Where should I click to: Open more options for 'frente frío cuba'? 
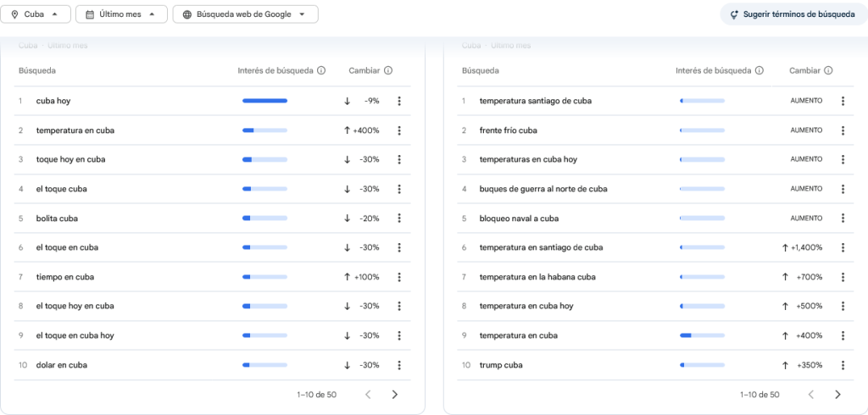coord(843,130)
